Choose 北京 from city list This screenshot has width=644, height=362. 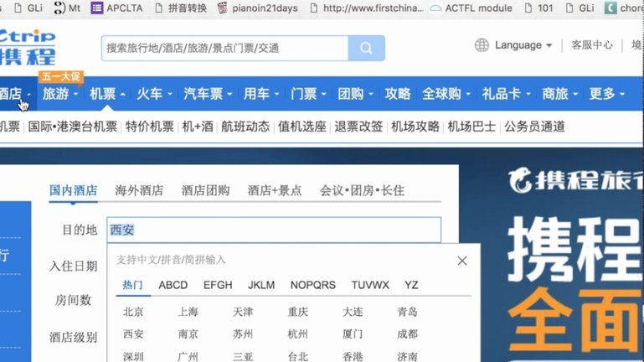[133, 312]
